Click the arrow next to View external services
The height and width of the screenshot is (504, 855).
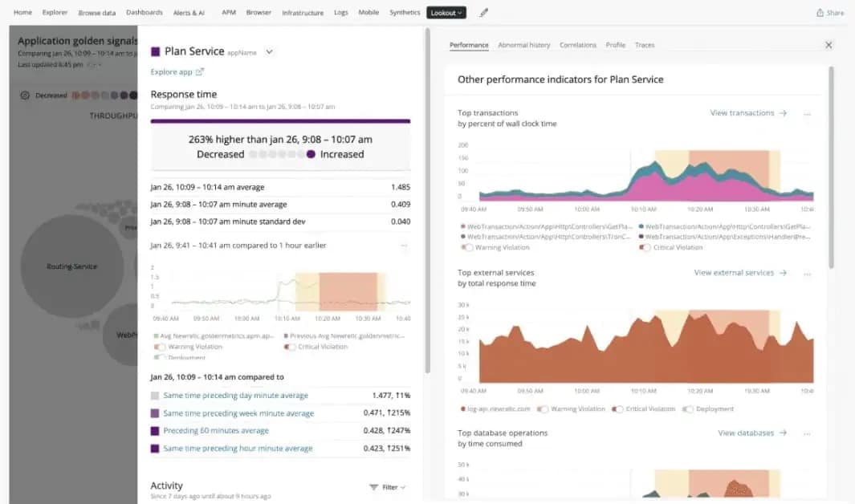coord(783,272)
